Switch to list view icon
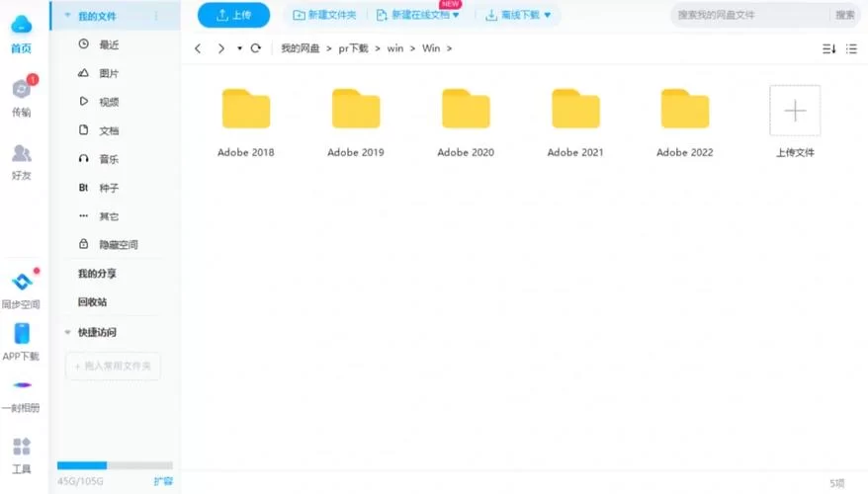 coord(851,49)
